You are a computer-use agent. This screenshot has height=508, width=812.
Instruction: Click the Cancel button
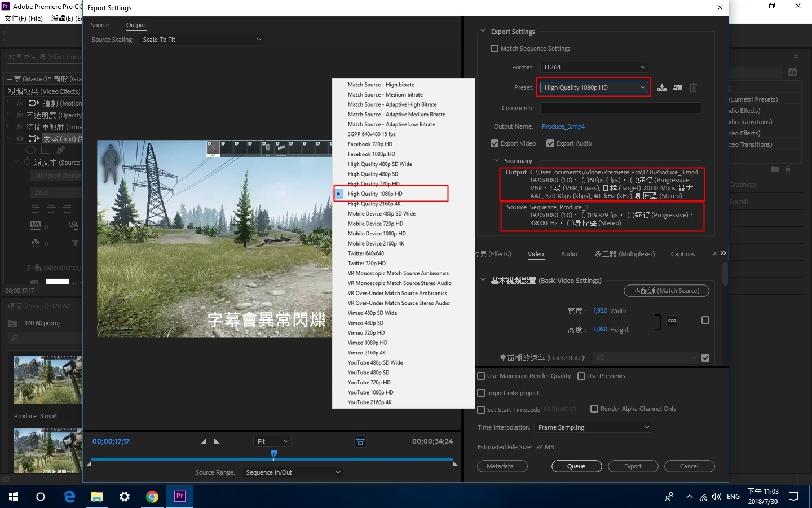tap(689, 466)
